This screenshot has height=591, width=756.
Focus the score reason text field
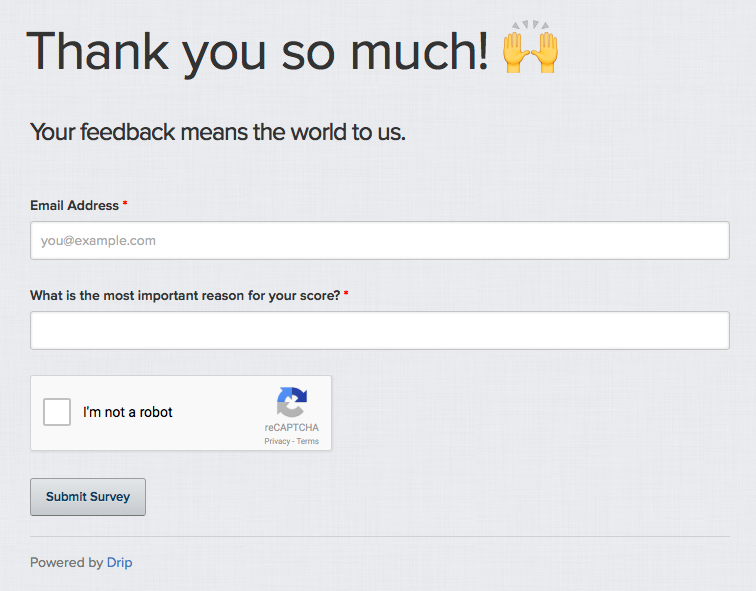click(x=379, y=330)
